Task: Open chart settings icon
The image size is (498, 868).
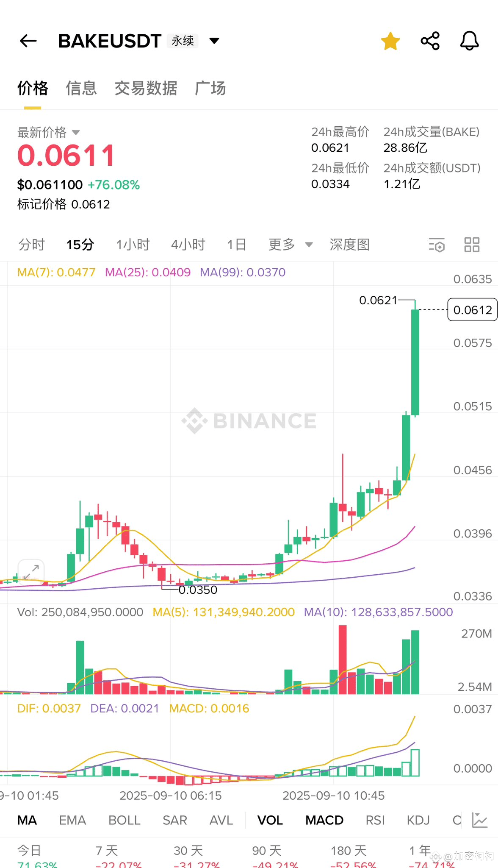Action: pyautogui.click(x=437, y=245)
